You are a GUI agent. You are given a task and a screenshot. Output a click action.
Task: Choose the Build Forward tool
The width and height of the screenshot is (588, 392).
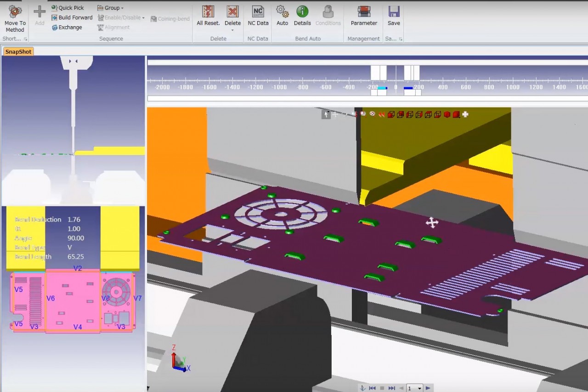click(x=72, y=17)
